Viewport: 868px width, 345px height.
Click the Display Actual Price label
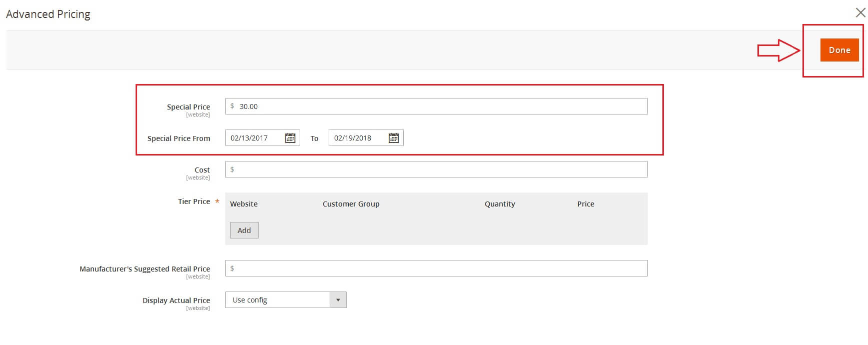pos(176,300)
